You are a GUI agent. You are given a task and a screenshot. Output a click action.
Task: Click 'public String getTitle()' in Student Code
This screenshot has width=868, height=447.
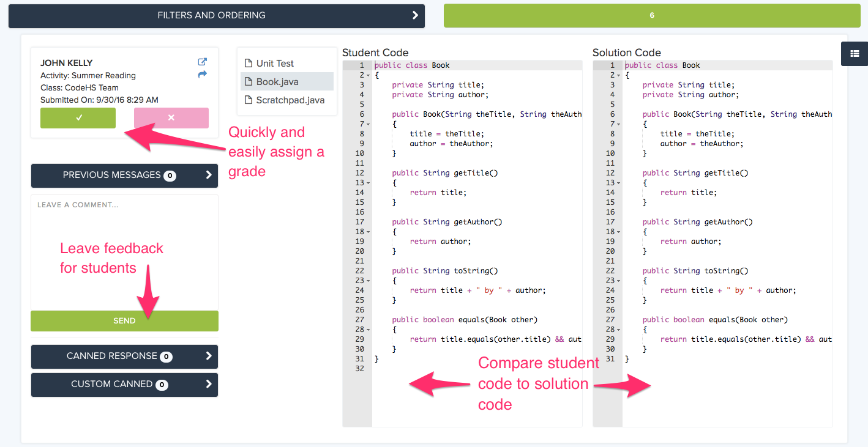[445, 173]
